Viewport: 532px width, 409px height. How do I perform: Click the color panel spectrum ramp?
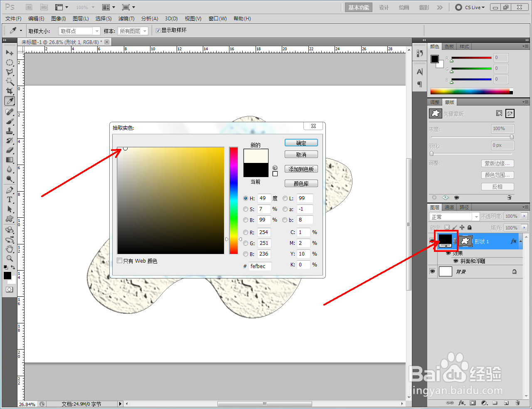[x=471, y=91]
